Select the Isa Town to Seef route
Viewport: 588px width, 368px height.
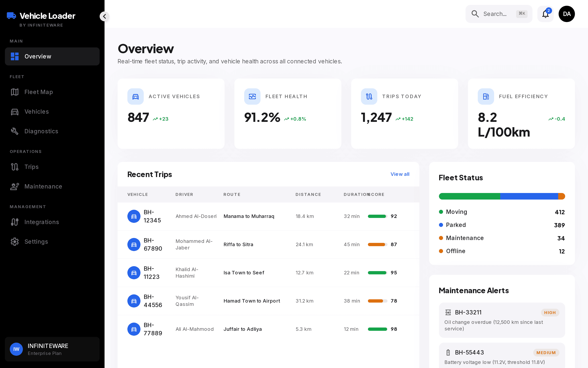pos(244,273)
